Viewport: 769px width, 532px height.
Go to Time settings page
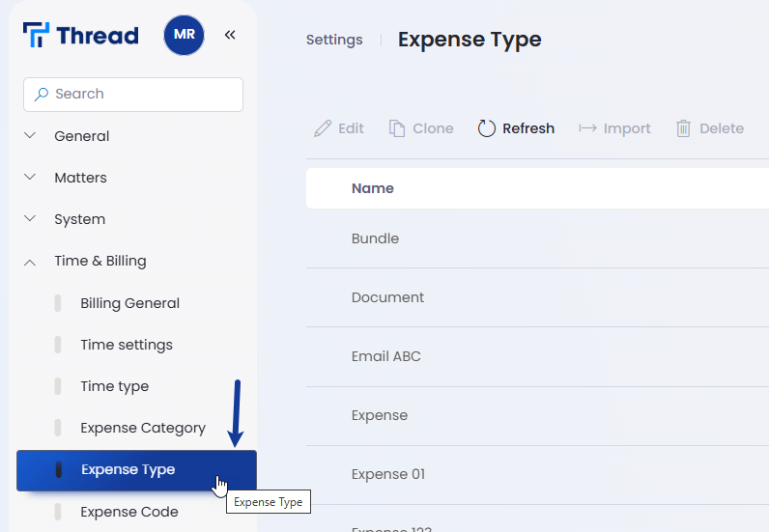[126, 345]
